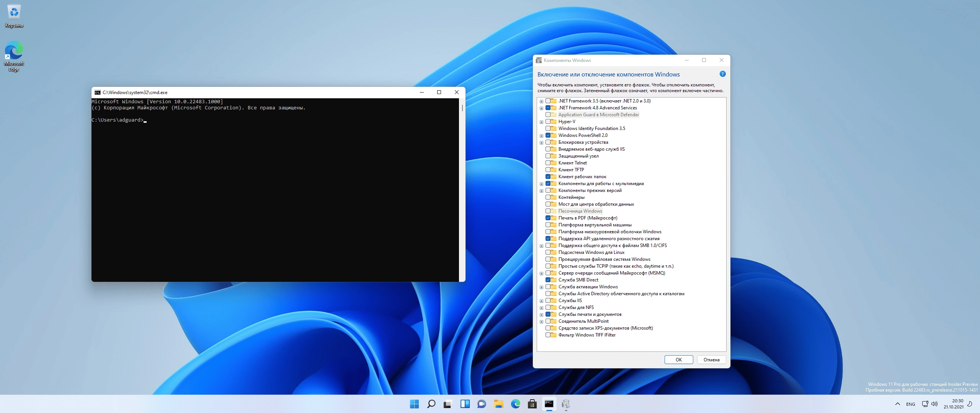The height and width of the screenshot is (413, 980).
Task: Uncheck Печать в PDF (Майкрософт)
Action: 548,218
